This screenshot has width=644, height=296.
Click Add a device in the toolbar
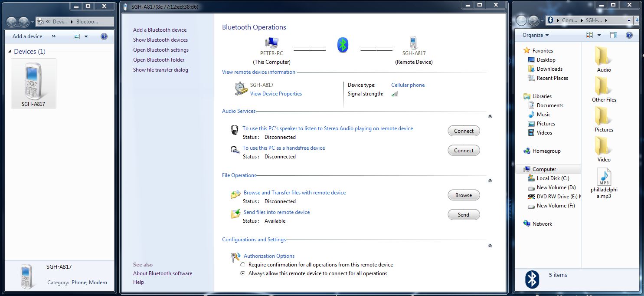[x=27, y=36]
